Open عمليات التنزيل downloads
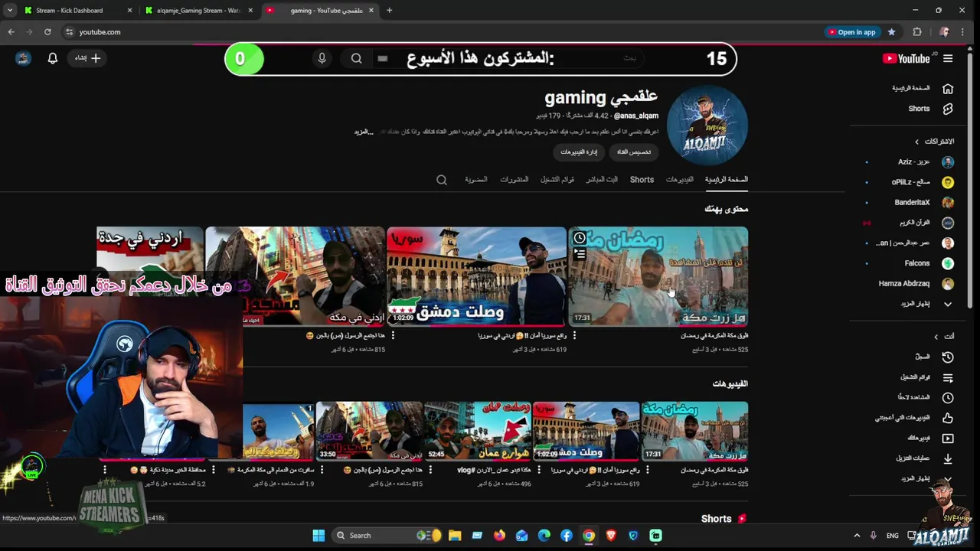Viewport: 980px width, 551px height. (x=924, y=458)
